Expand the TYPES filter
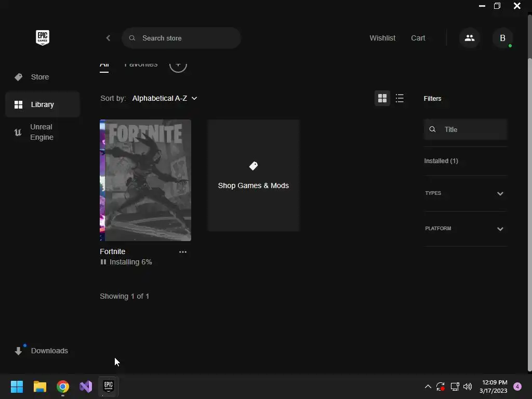This screenshot has height=399, width=532. pos(465,193)
